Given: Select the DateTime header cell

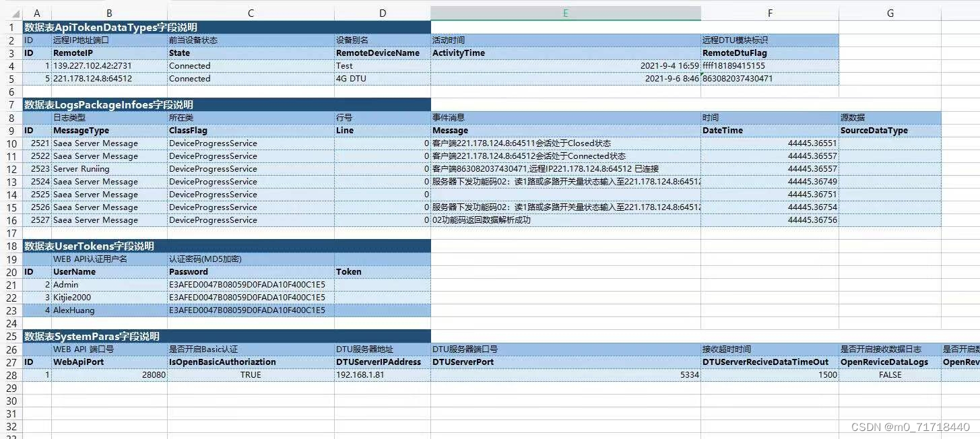Looking at the screenshot, I should [770, 131].
